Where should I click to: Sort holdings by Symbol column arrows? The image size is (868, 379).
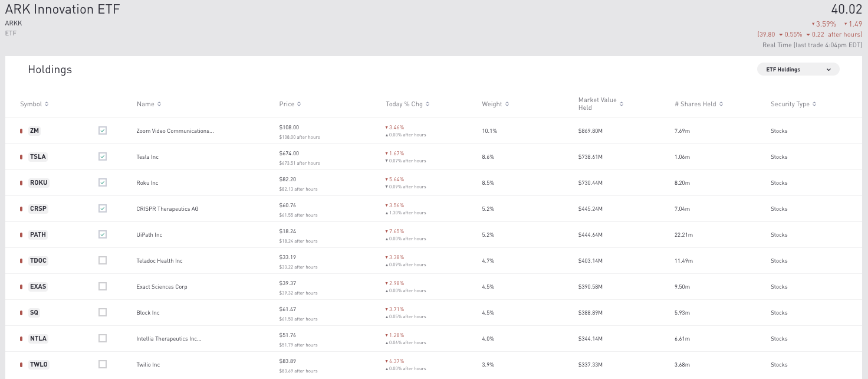47,104
